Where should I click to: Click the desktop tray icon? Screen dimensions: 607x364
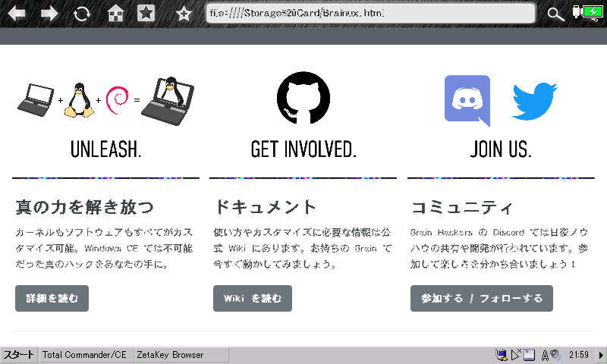(x=529, y=355)
